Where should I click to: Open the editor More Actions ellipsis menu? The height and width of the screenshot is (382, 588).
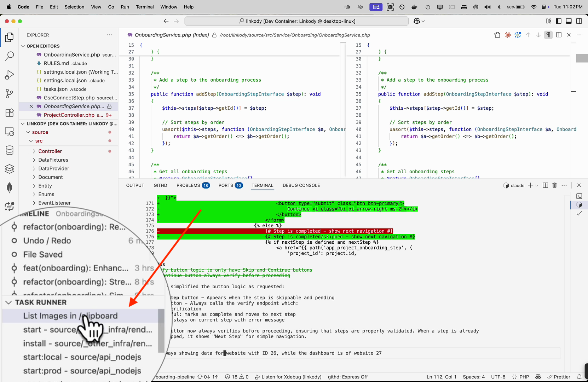pos(579,35)
